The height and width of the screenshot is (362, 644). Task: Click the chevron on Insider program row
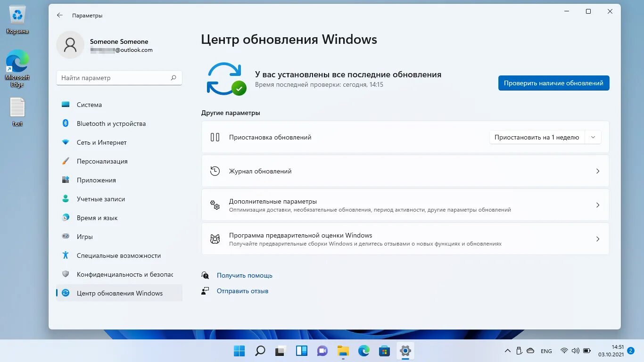click(598, 239)
